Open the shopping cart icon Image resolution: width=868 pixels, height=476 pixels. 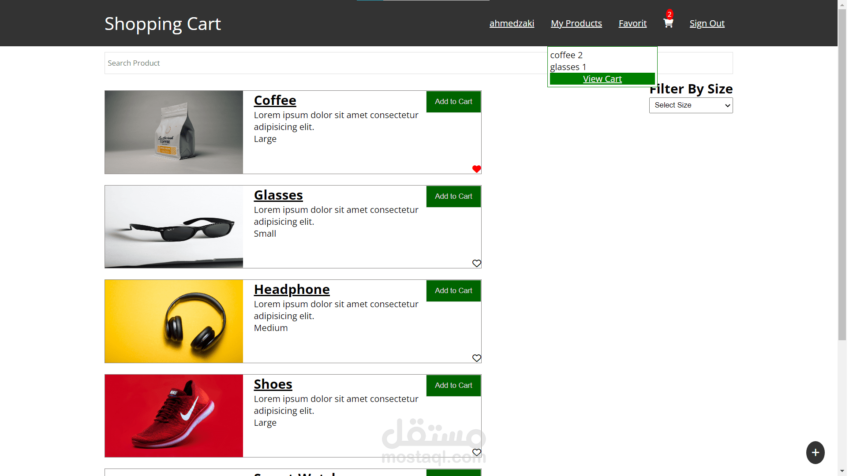coord(668,24)
